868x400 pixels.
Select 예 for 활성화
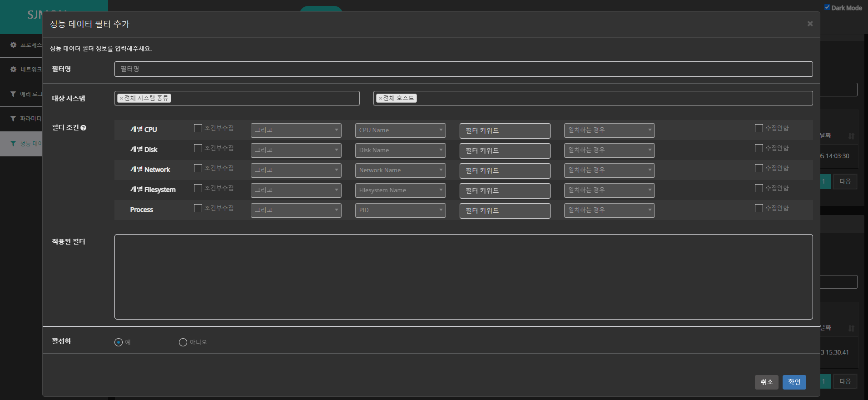(119, 342)
